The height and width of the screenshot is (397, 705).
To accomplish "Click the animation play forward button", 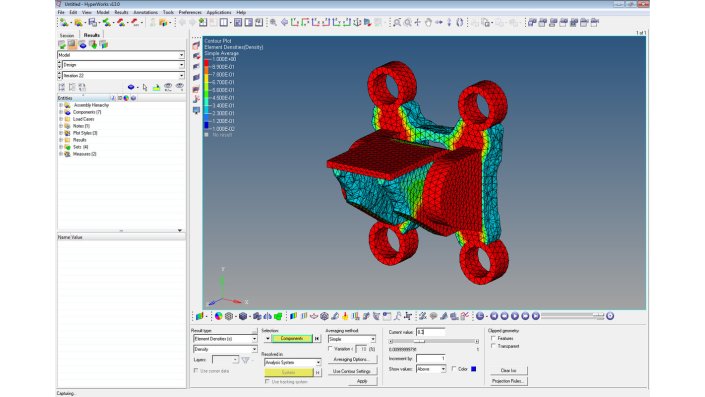I will coord(515,316).
